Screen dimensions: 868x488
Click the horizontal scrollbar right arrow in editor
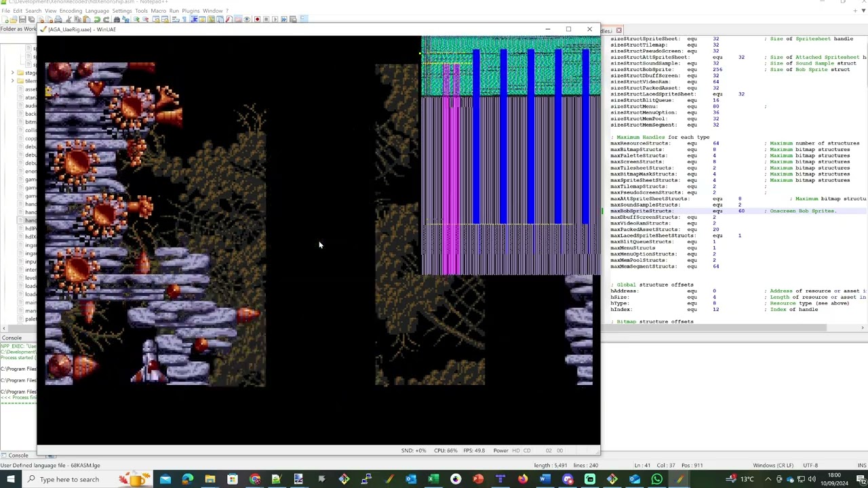click(863, 328)
